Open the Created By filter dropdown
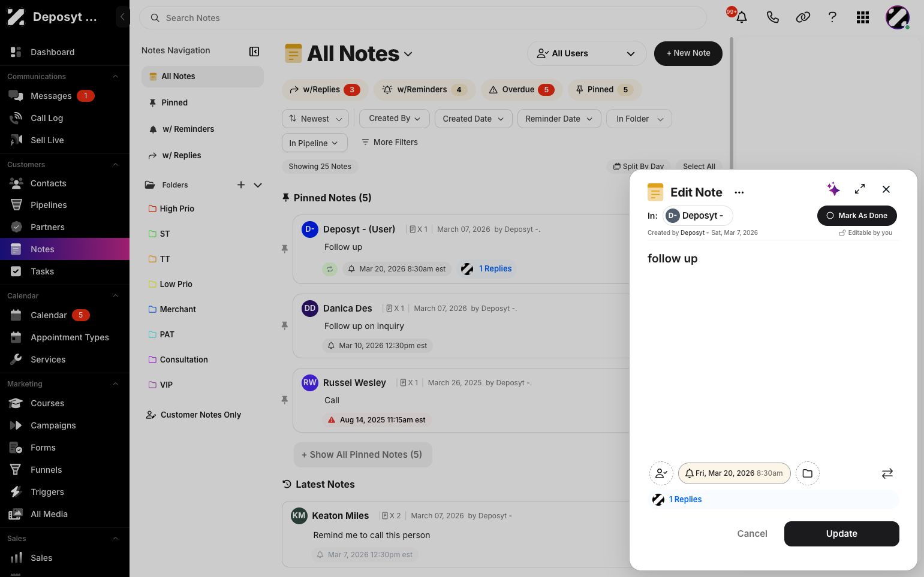Image resolution: width=924 pixels, height=577 pixels. [x=395, y=119]
